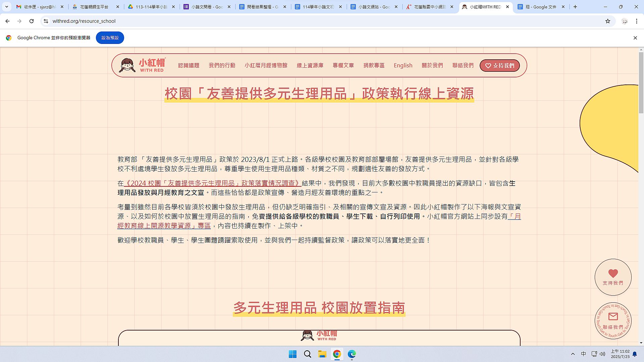644x362 pixels.
Task: Click the floating 聯絡我們 envelope circle
Action: click(x=613, y=321)
